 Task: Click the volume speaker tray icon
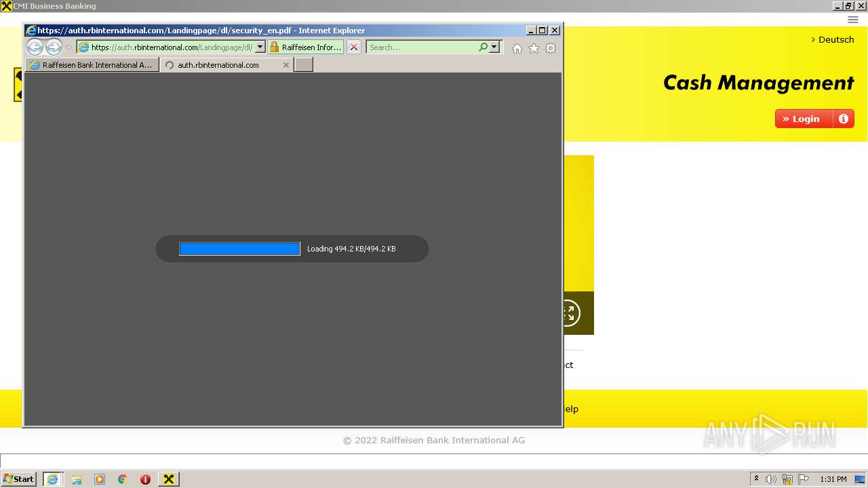pos(771,479)
